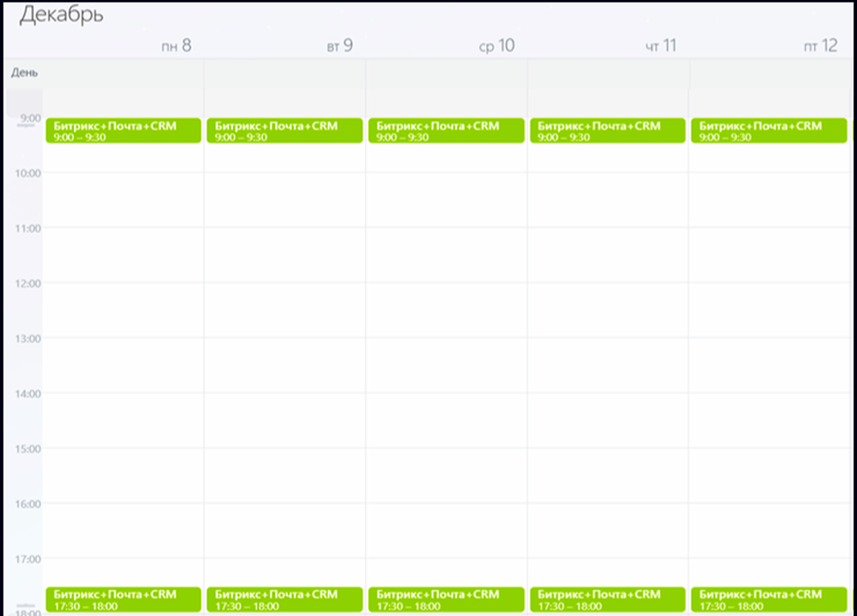Image resolution: width=857 pixels, height=616 pixels.
Task: Select day header ср 10
Action: pyautogui.click(x=496, y=45)
